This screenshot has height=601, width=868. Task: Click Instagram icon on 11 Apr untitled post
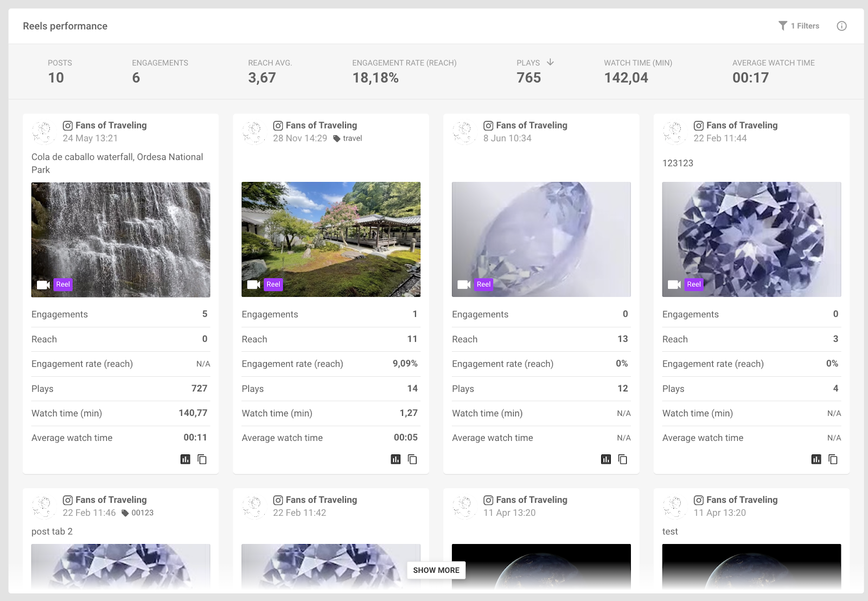488,500
